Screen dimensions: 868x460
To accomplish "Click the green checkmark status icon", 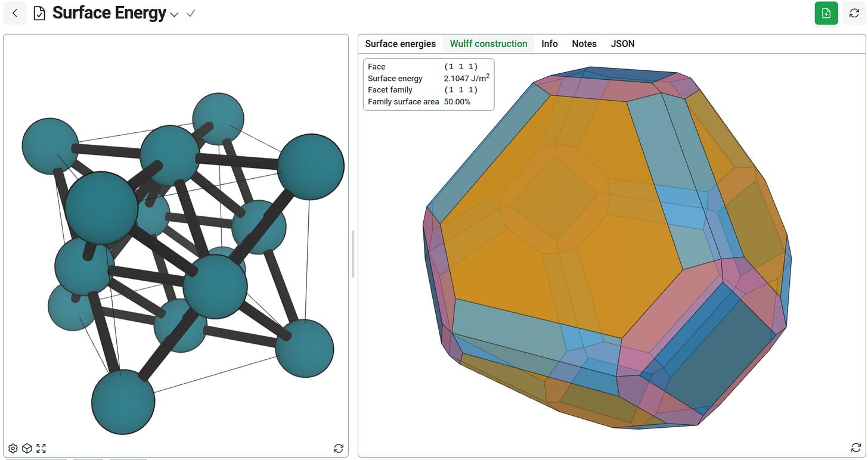I will 191,13.
